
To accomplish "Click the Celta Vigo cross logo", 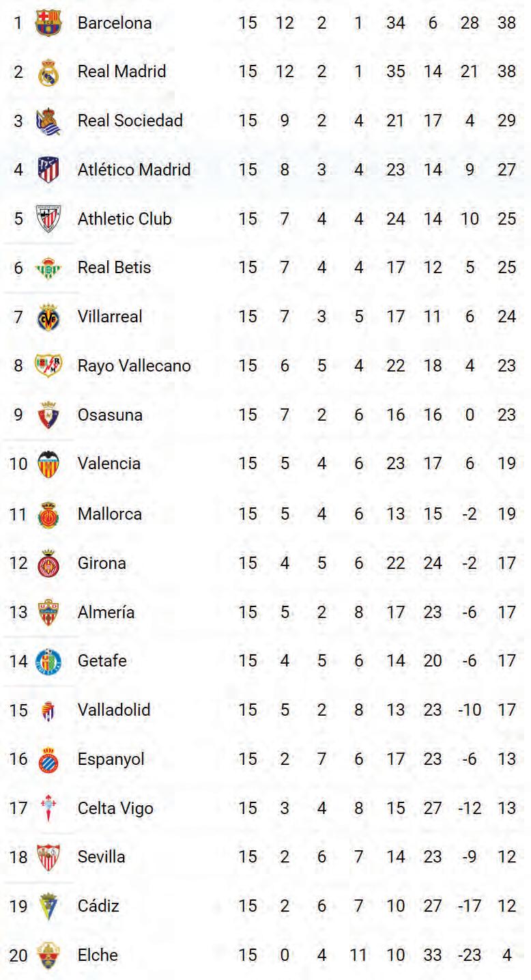I will 48,809.
